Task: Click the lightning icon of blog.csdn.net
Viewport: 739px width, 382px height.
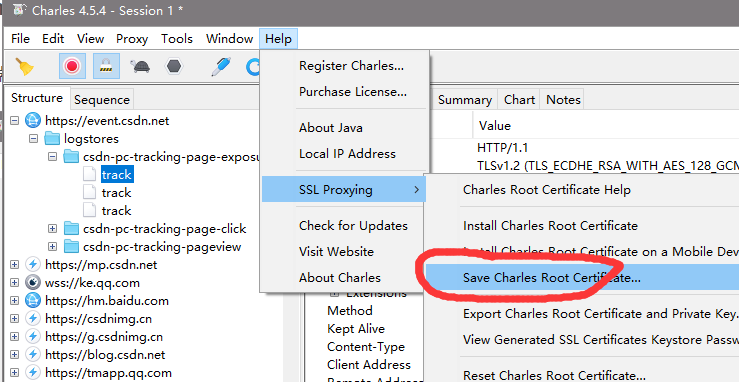Action: point(33,355)
